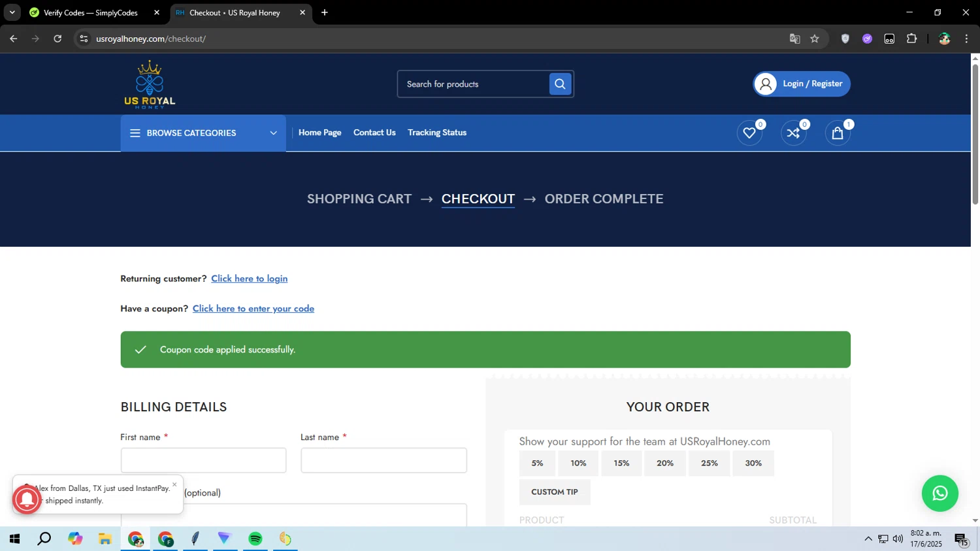Click the site information icon

click(84, 39)
